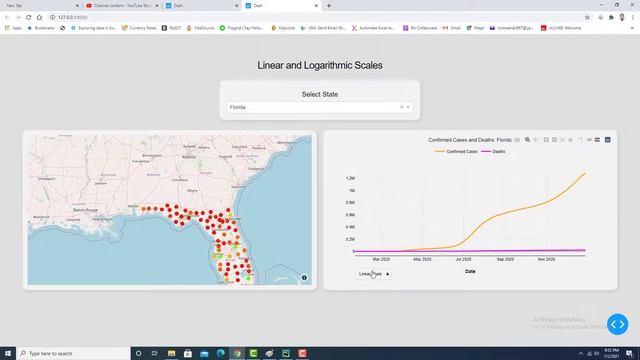Close the YouTube Channel content tab
Screen dimensions: 640x360
[157, 6]
